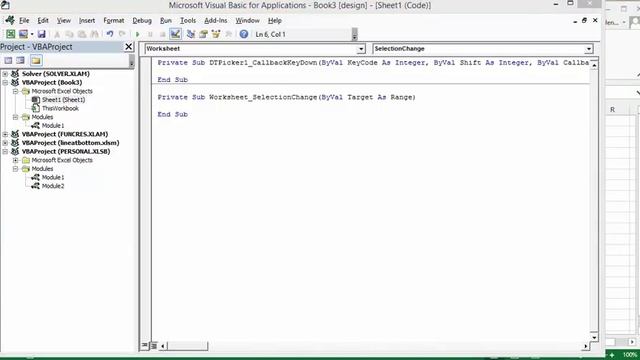This screenshot has width=640, height=360.
Task: Click Full Module View button at bottom
Action: click(x=154, y=346)
